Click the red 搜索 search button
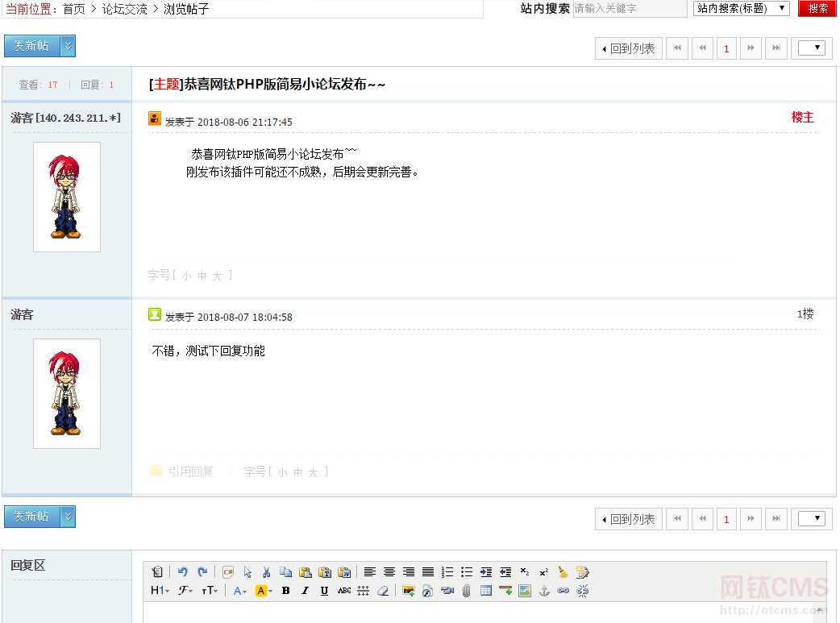This screenshot has width=840, height=623. (817, 8)
